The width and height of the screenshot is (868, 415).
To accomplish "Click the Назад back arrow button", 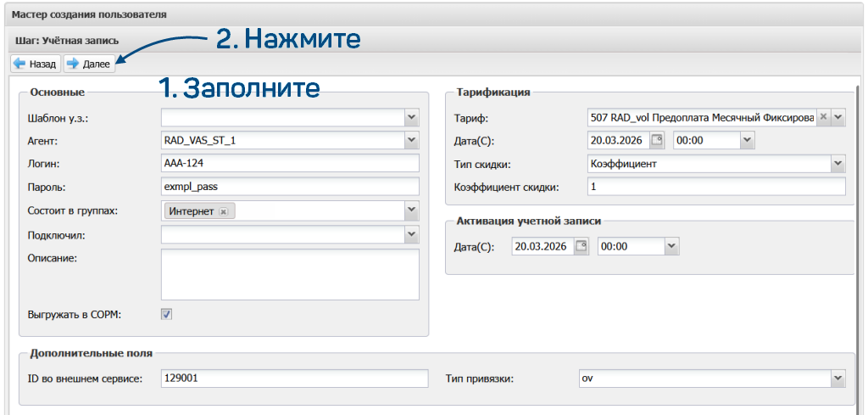I will (x=35, y=64).
